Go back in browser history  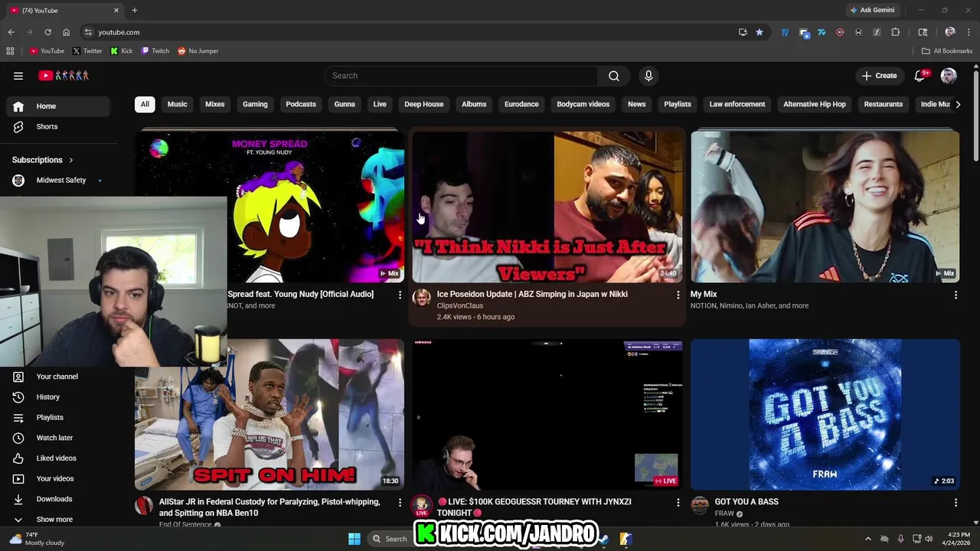[11, 32]
